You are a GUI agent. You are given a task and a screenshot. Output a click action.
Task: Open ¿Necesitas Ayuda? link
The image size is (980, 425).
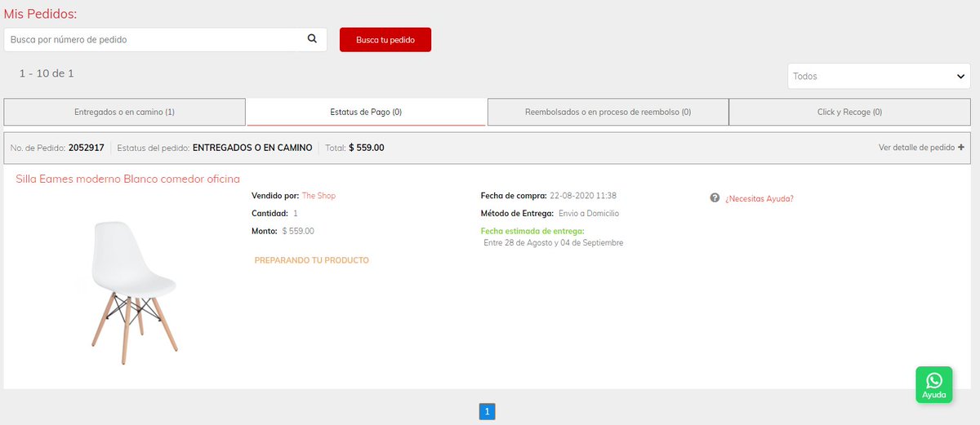tap(759, 198)
